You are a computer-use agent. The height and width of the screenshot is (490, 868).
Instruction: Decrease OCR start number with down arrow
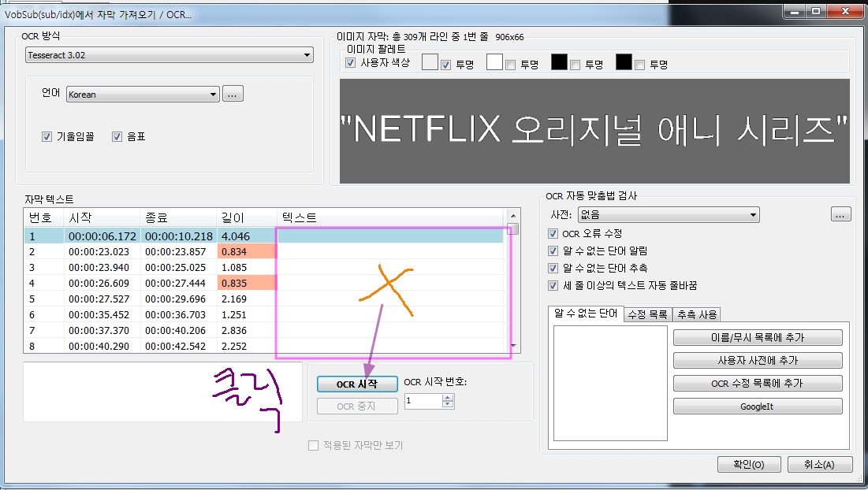coord(448,405)
